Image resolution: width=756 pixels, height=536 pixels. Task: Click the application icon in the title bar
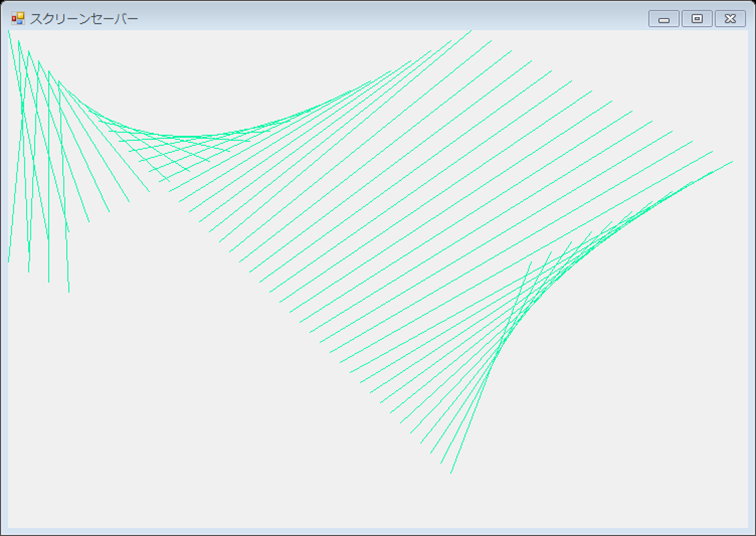(17, 18)
